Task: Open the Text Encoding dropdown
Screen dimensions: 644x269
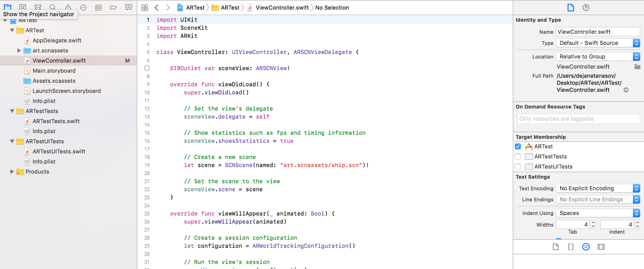Action: tap(598, 188)
